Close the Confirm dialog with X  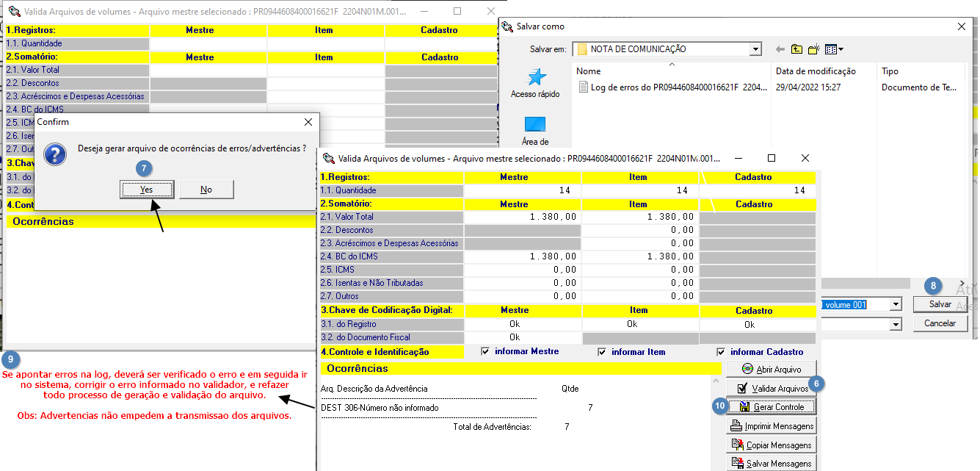(x=308, y=122)
